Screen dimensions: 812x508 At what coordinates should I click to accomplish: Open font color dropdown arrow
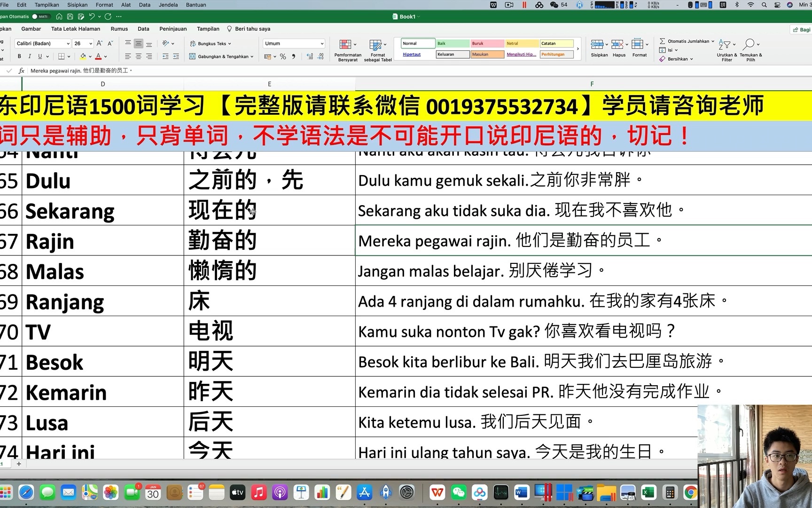(106, 56)
